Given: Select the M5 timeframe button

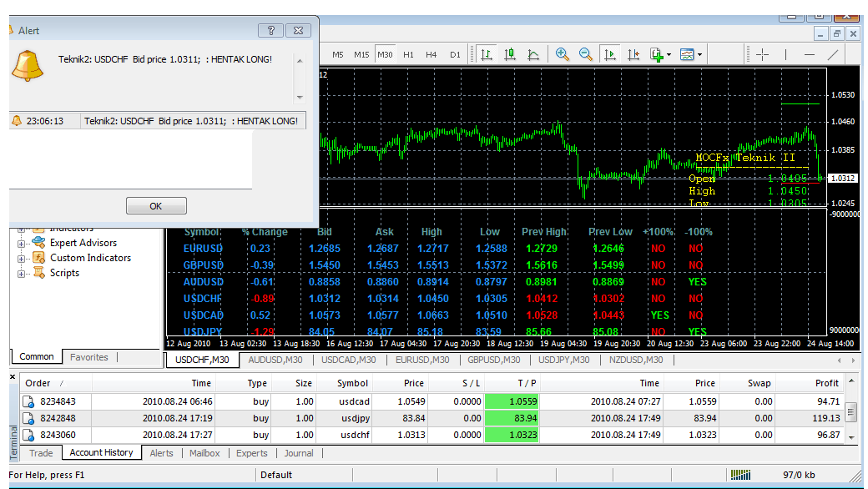Looking at the screenshot, I should click(338, 55).
